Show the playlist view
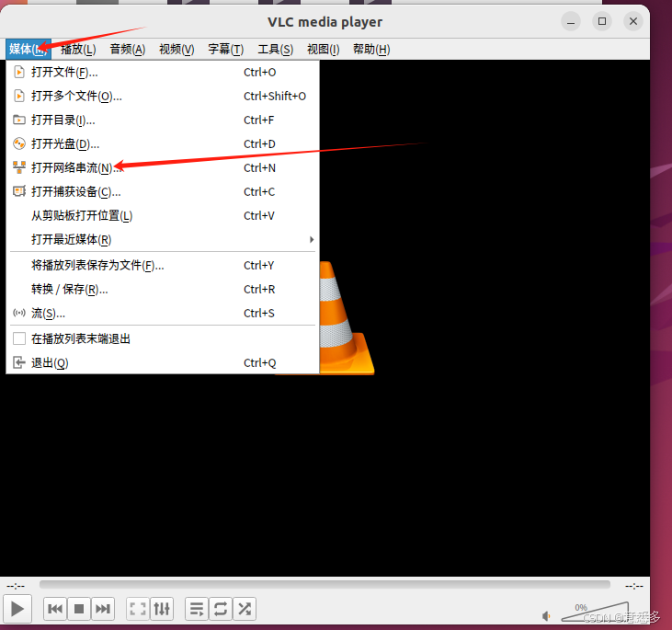 [197, 609]
